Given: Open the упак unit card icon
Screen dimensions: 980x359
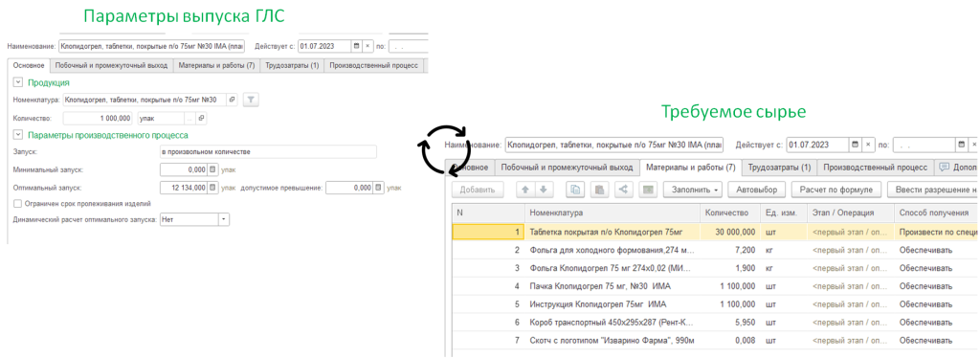Looking at the screenshot, I should click(201, 118).
